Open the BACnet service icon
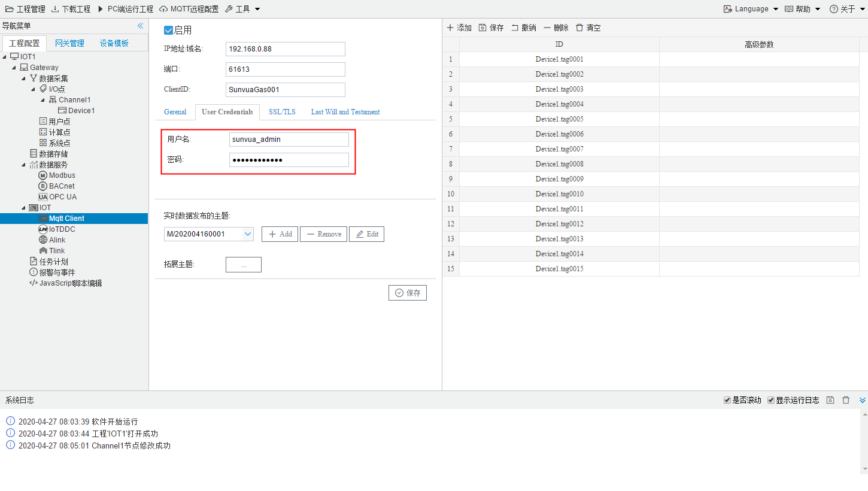The image size is (868, 491). (43, 186)
